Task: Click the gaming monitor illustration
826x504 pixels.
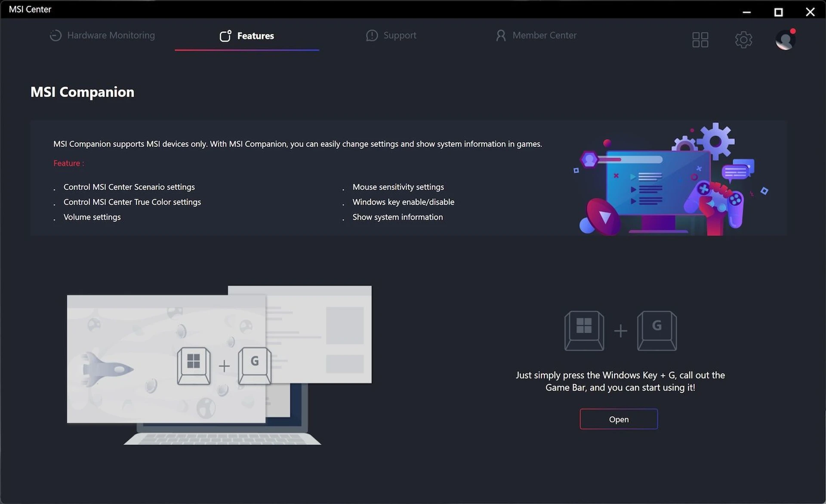Action: pos(671,179)
